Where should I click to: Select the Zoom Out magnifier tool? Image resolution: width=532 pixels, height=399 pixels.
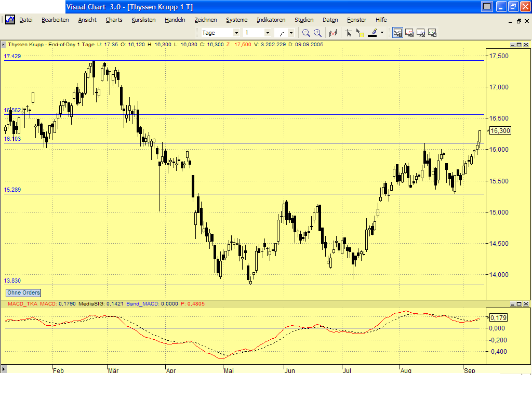click(x=305, y=32)
